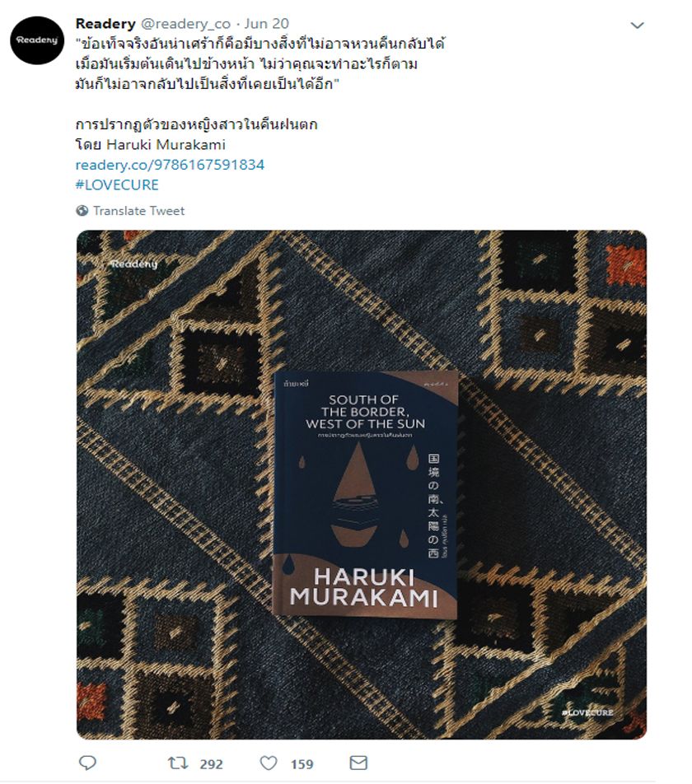Click the #LOVECURE watermark in the photo corner
692x784 pixels.
click(x=587, y=712)
